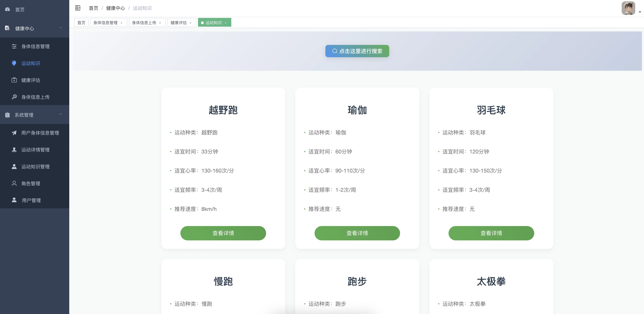Close the 身体信息上传 tab
644x314 pixels.
click(160, 23)
